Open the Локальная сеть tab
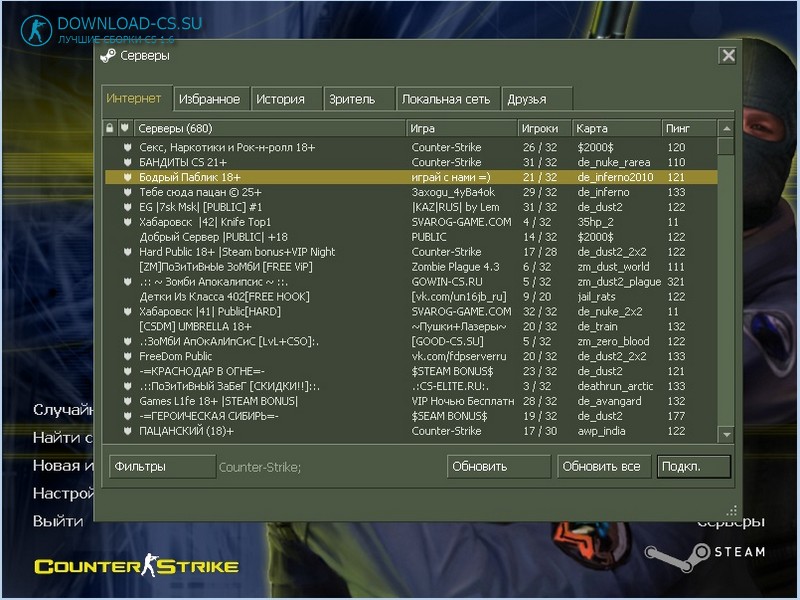 [x=448, y=99]
